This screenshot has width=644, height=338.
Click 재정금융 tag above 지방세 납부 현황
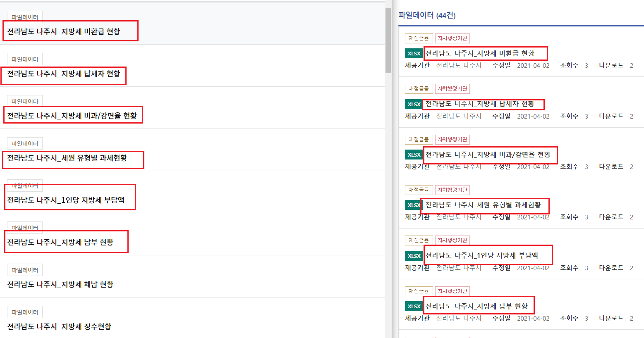point(419,291)
